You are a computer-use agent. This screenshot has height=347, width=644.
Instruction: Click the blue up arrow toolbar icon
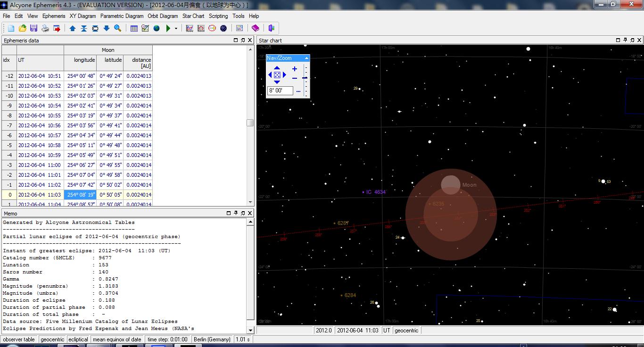point(72,28)
